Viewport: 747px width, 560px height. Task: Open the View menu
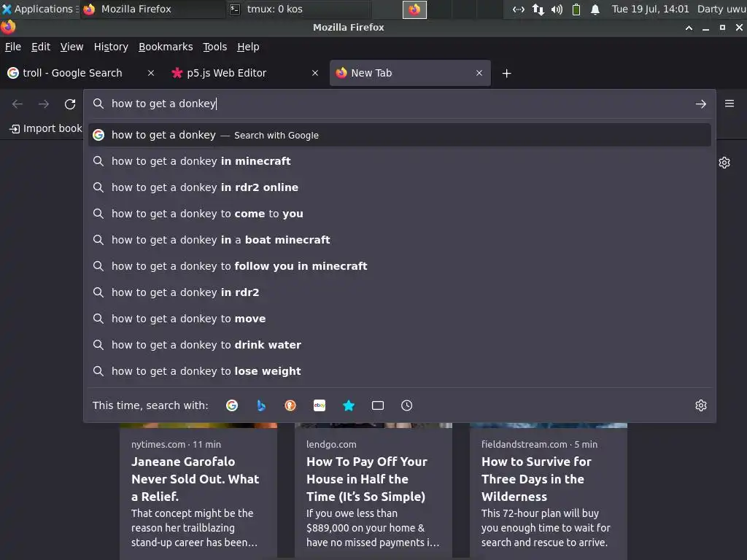tap(71, 47)
